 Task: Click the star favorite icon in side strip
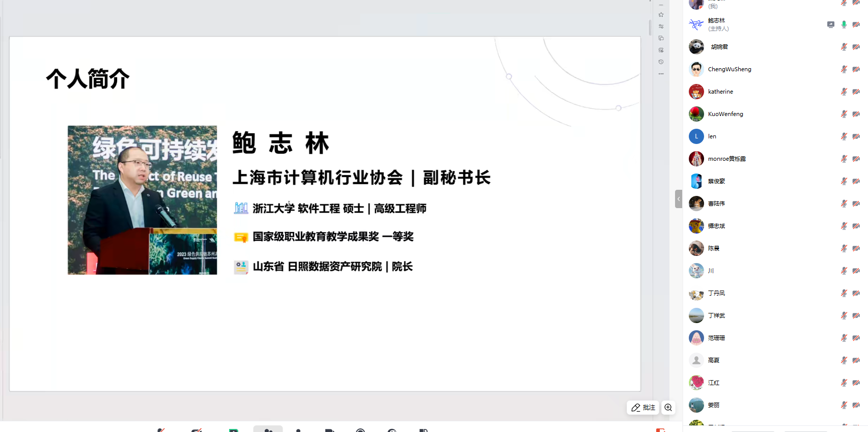click(x=661, y=15)
